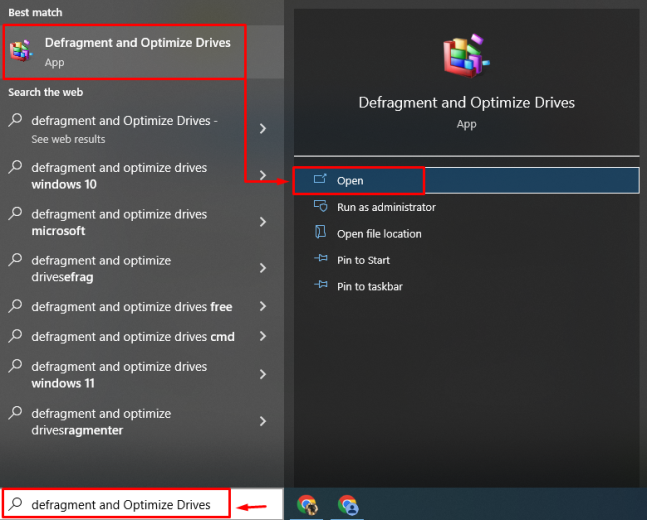The width and height of the screenshot is (647, 520).
Task: Open 'defragment and optimize drivesragmenter' suggestion
Action: (x=142, y=422)
